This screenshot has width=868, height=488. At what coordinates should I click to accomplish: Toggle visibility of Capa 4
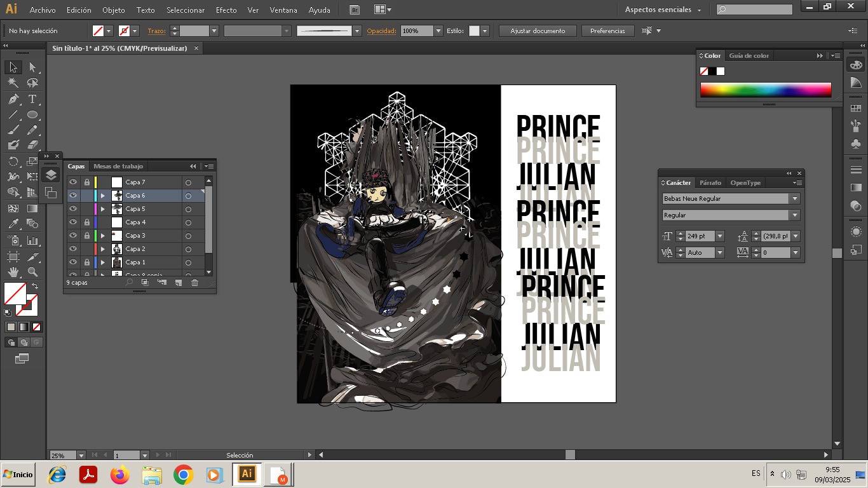72,222
